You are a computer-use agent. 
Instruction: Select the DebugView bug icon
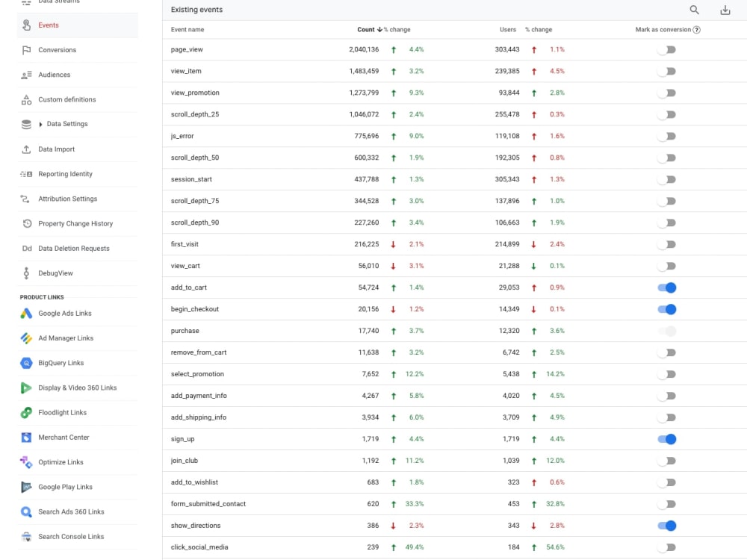coord(27,273)
